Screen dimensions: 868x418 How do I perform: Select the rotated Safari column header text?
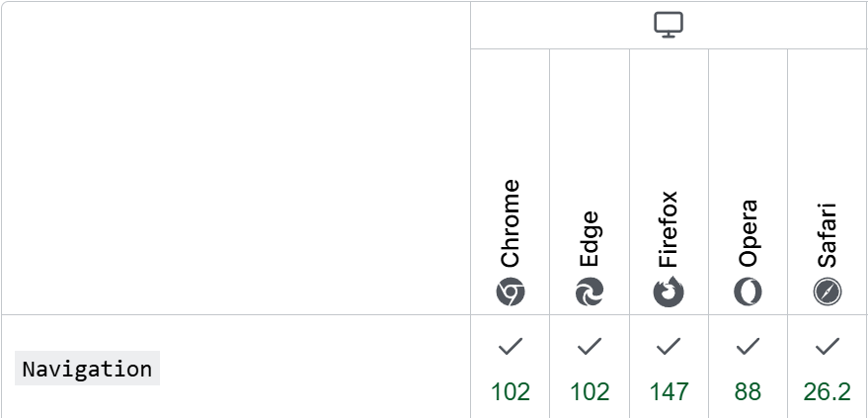828,235
